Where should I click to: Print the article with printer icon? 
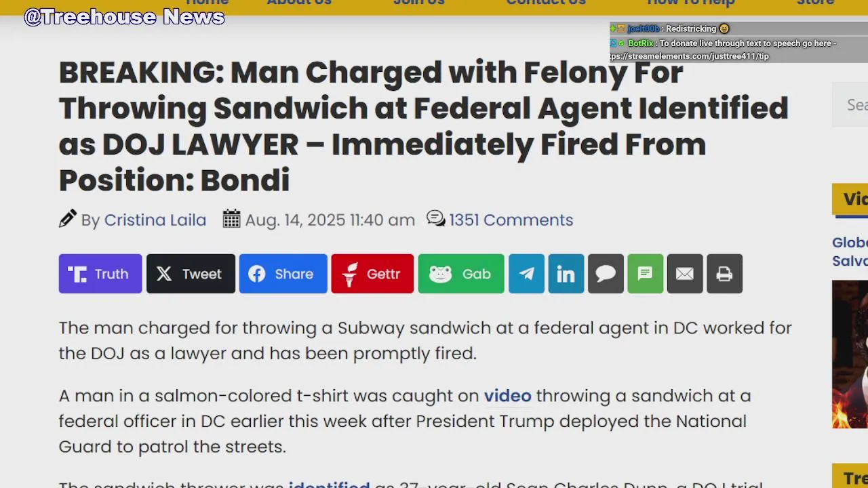(x=724, y=274)
